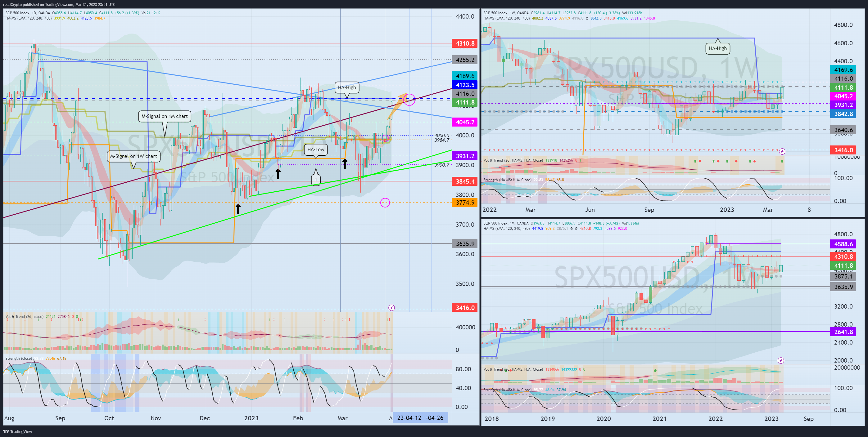Click the blue 4123.5 price label
This screenshot has width=868, height=437.
pos(465,85)
